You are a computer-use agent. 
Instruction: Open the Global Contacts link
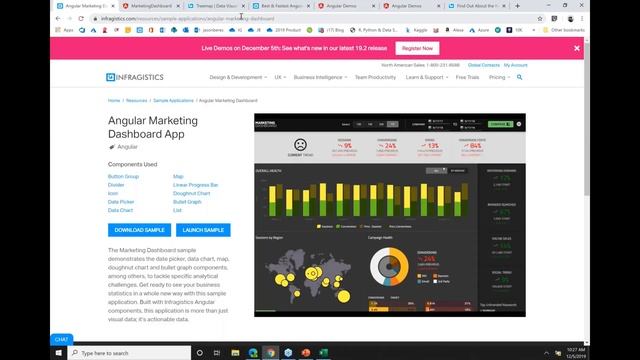(484, 65)
